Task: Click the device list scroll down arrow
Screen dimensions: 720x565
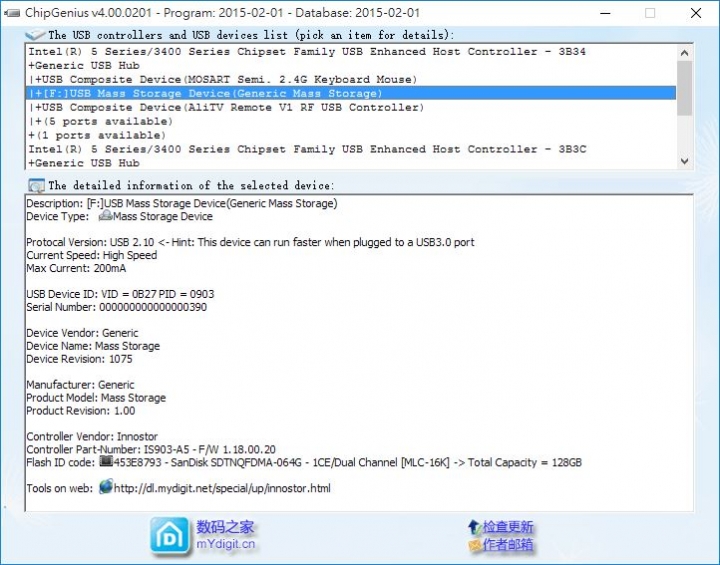Action: click(684, 161)
